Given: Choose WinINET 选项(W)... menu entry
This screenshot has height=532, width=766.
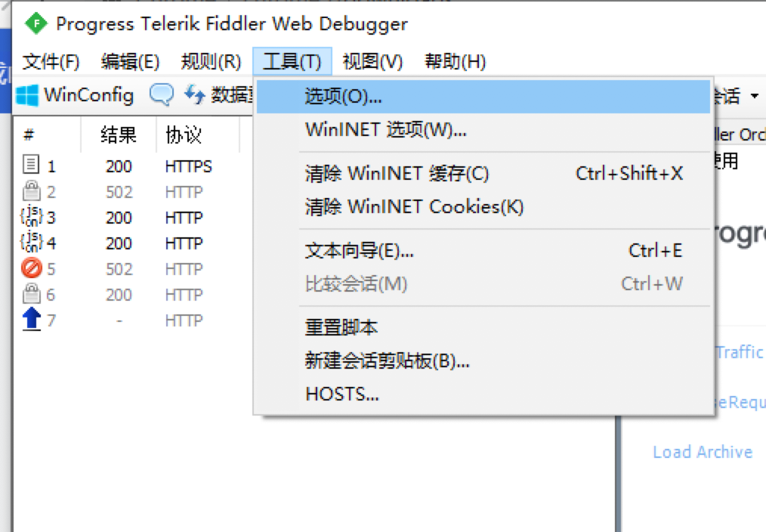Looking at the screenshot, I should [483, 130].
